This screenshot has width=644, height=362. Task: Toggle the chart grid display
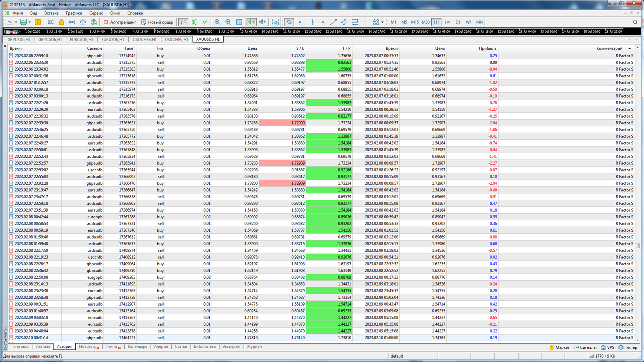[x=239, y=22]
